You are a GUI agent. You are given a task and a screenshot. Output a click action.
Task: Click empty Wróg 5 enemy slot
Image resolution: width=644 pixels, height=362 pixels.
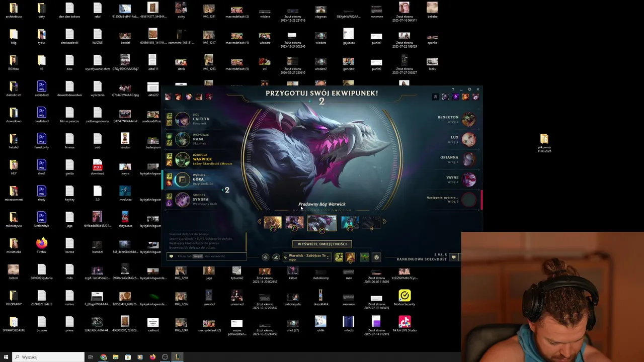[x=469, y=200]
